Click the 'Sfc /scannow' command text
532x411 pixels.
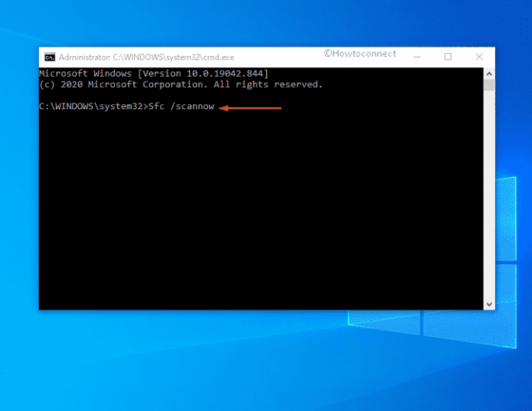coord(180,107)
